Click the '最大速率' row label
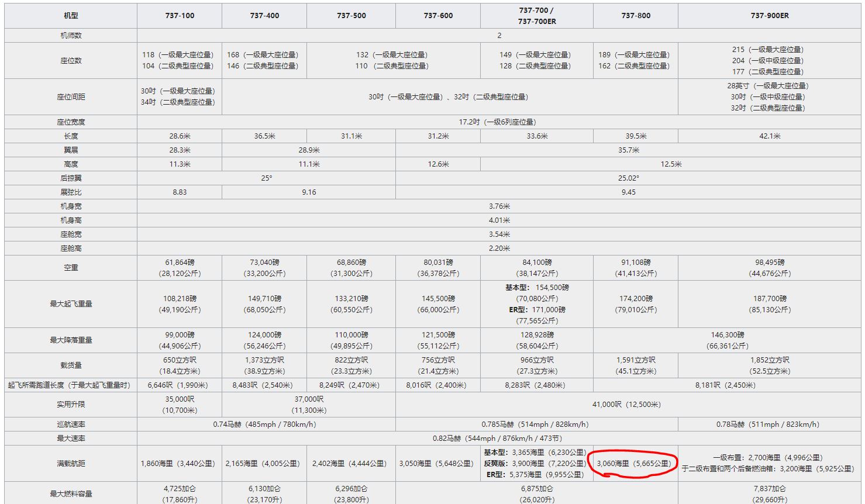This screenshot has height=504, width=865. tap(71, 438)
